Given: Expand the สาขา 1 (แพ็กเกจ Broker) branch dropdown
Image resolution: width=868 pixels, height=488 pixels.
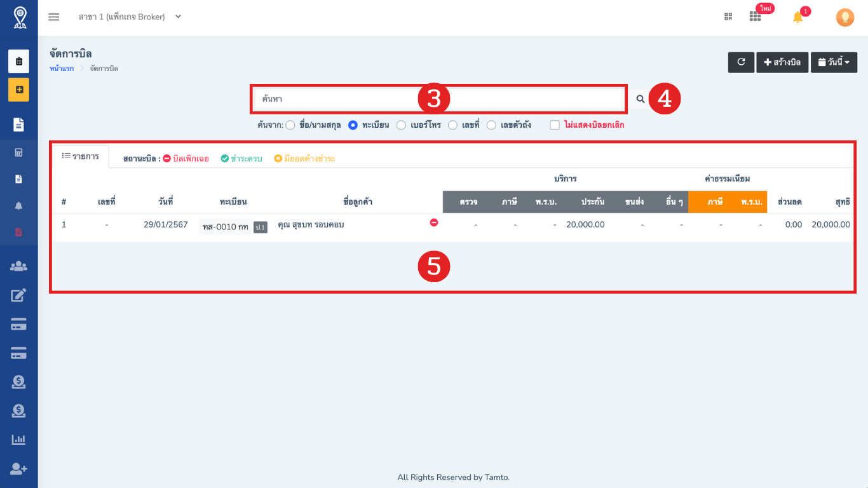Looking at the screenshot, I should click(130, 17).
